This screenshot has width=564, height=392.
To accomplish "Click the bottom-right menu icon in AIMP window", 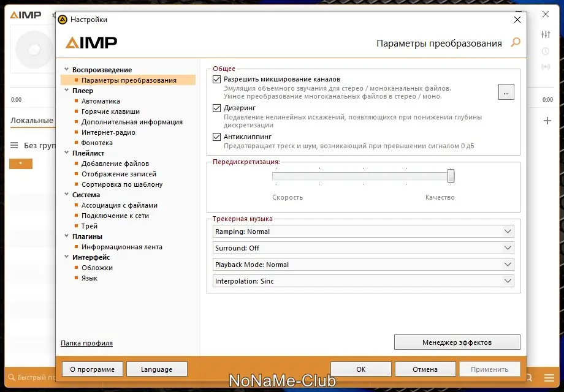I will pos(549,378).
